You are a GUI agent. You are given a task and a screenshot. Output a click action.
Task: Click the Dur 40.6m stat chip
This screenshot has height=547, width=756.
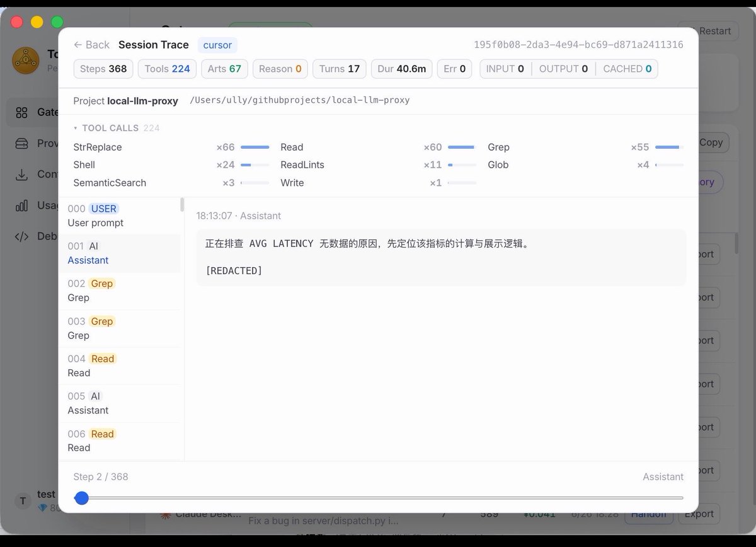(401, 69)
